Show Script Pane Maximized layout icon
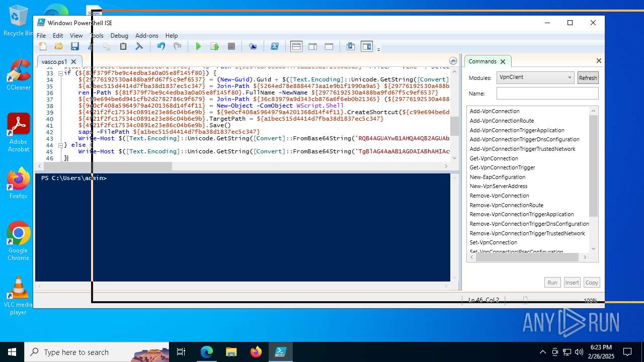 [329, 46]
